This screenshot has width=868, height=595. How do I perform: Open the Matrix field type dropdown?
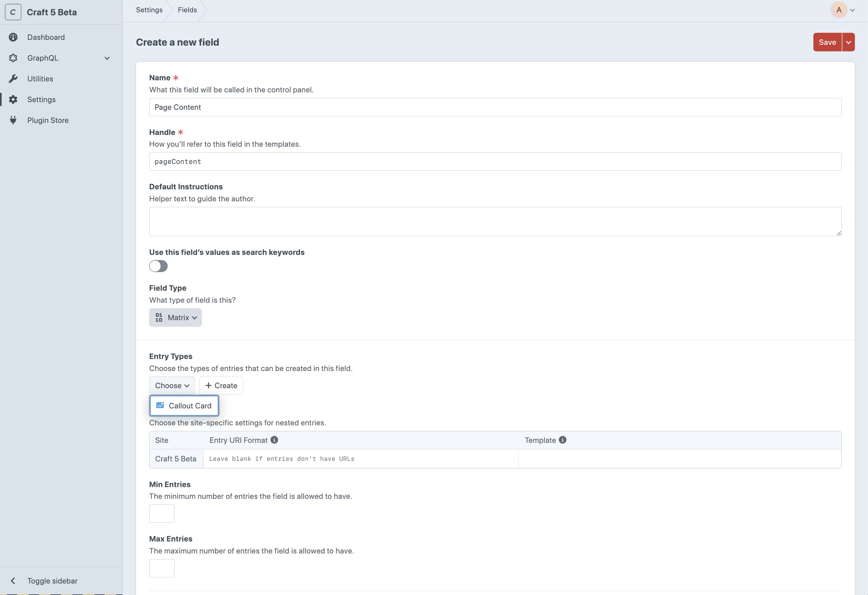pos(175,317)
